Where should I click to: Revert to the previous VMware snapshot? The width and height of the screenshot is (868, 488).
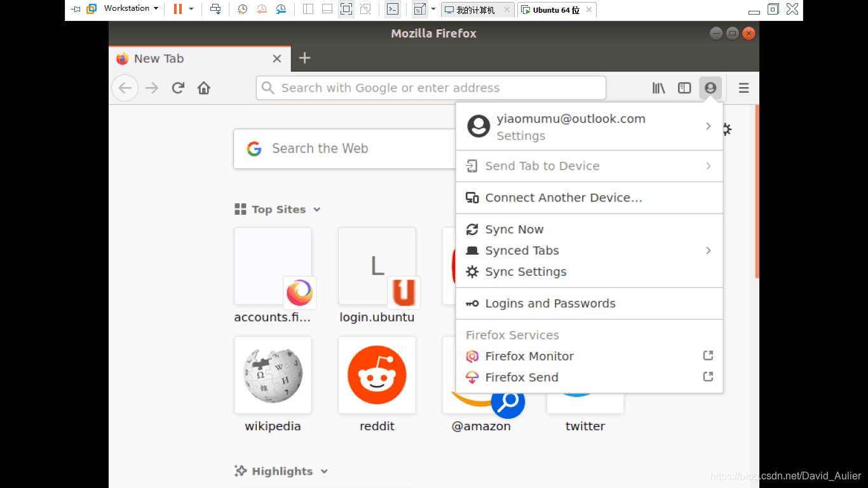pos(262,9)
